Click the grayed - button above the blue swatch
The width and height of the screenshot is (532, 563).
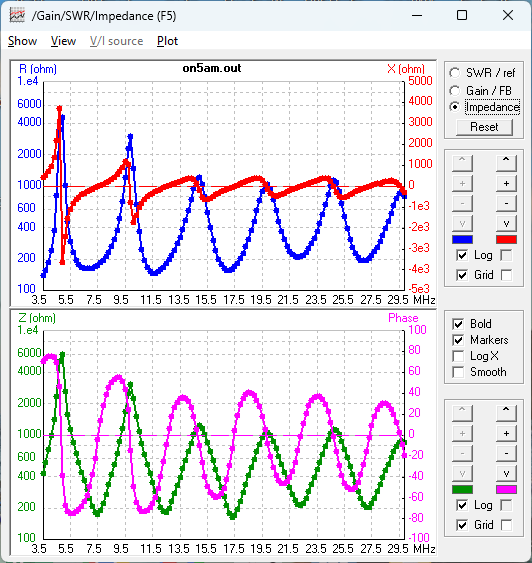(x=462, y=203)
